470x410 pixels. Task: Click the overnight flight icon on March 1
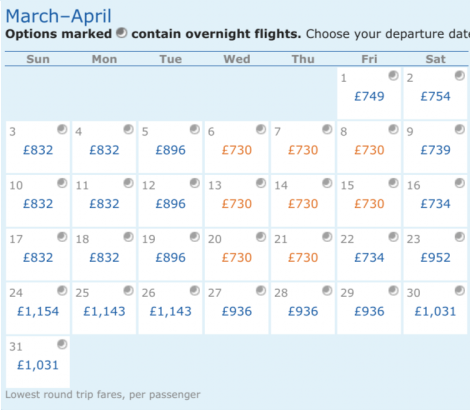coord(393,76)
